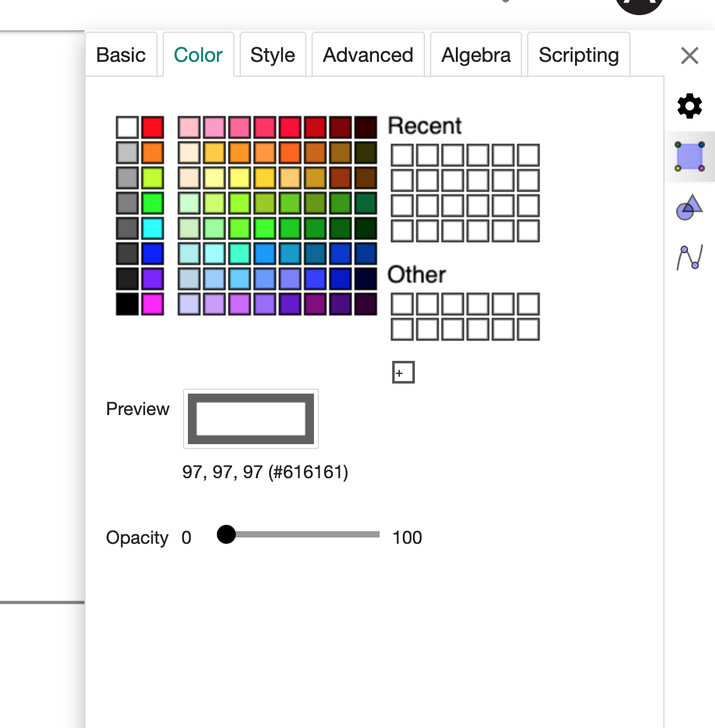The image size is (715, 728).
Task: Click the function curve graph icon
Action: [689, 257]
